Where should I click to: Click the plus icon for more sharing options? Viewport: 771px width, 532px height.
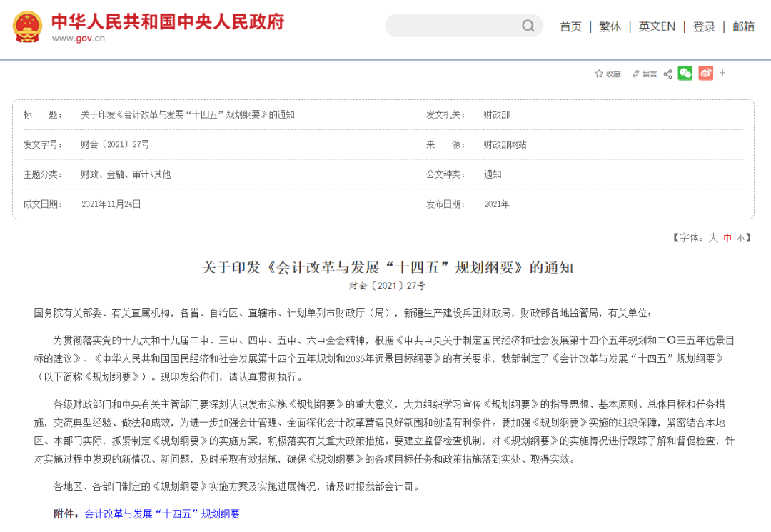(x=722, y=73)
